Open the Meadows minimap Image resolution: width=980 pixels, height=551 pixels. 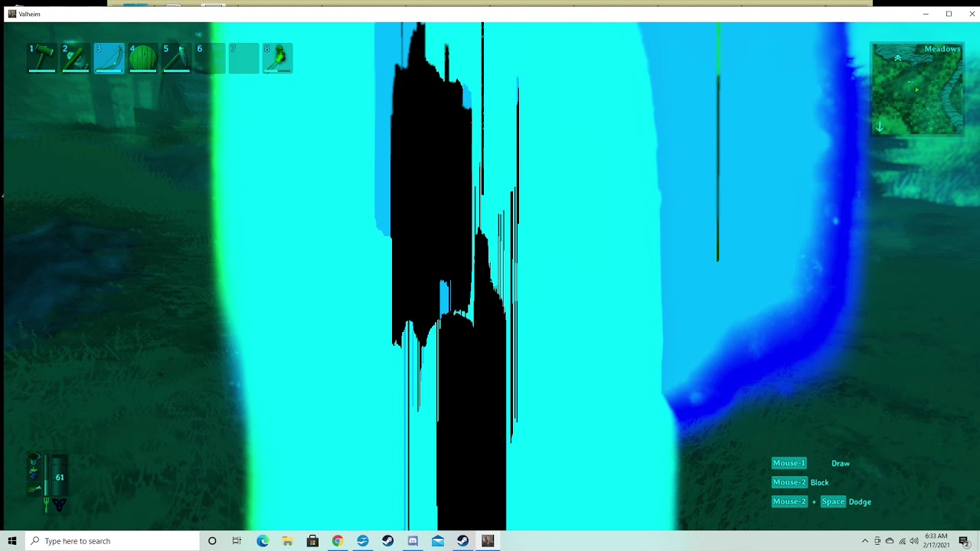tap(917, 89)
